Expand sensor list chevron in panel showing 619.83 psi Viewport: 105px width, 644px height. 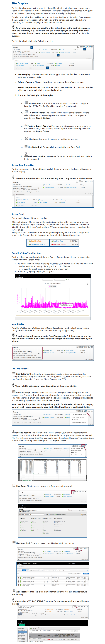(x=14, y=359)
